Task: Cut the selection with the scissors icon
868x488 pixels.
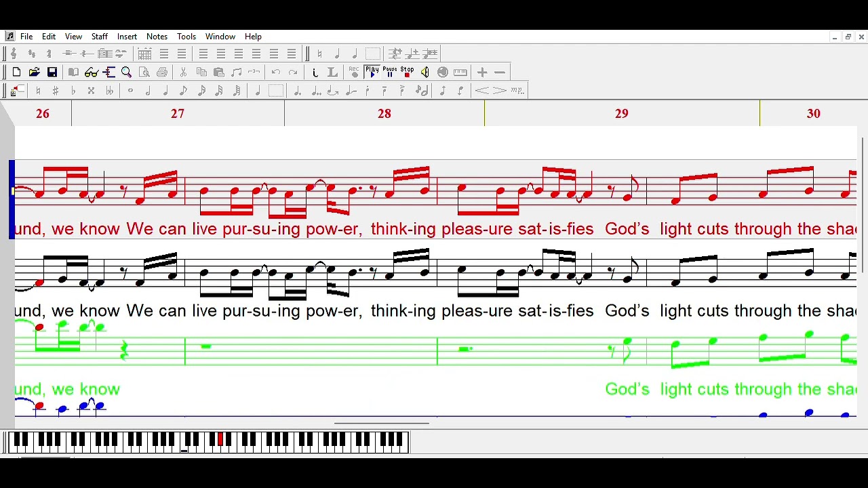Action: point(183,72)
